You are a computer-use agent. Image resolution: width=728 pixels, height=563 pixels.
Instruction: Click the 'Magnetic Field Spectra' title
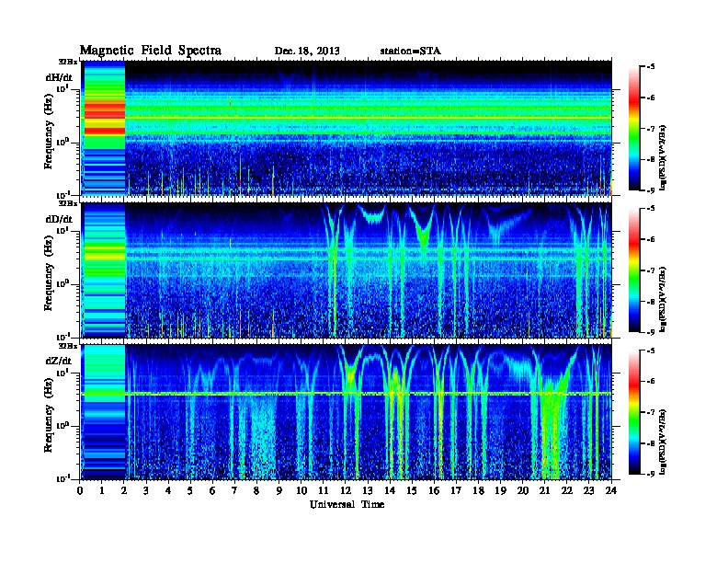[151, 51]
